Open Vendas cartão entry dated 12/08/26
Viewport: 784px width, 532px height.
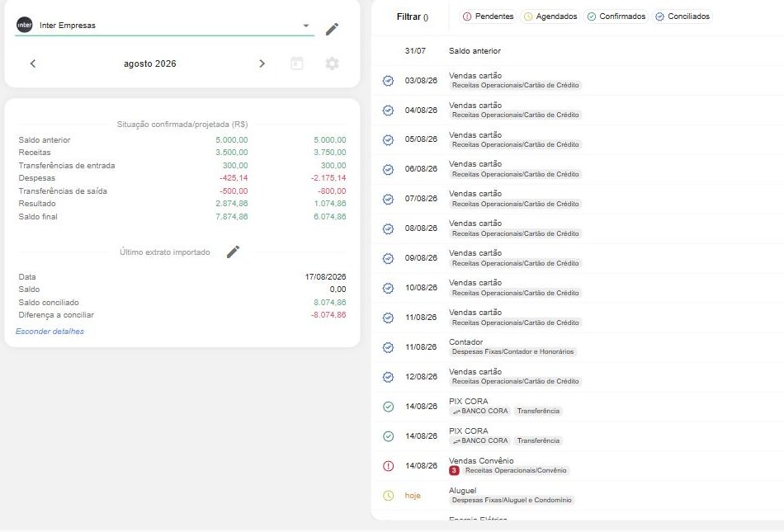click(x=578, y=377)
